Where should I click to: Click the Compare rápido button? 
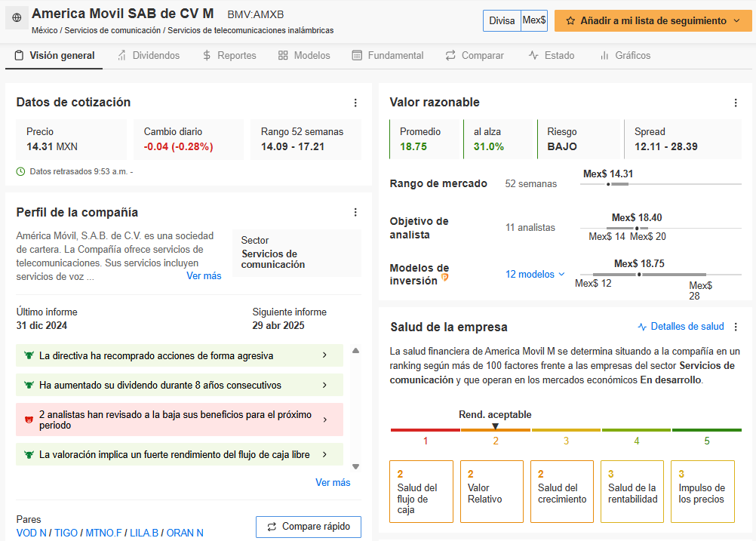[x=309, y=527]
